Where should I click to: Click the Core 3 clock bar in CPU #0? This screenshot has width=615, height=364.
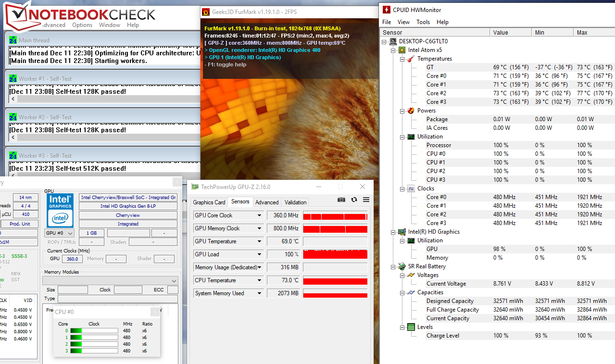(x=94, y=351)
